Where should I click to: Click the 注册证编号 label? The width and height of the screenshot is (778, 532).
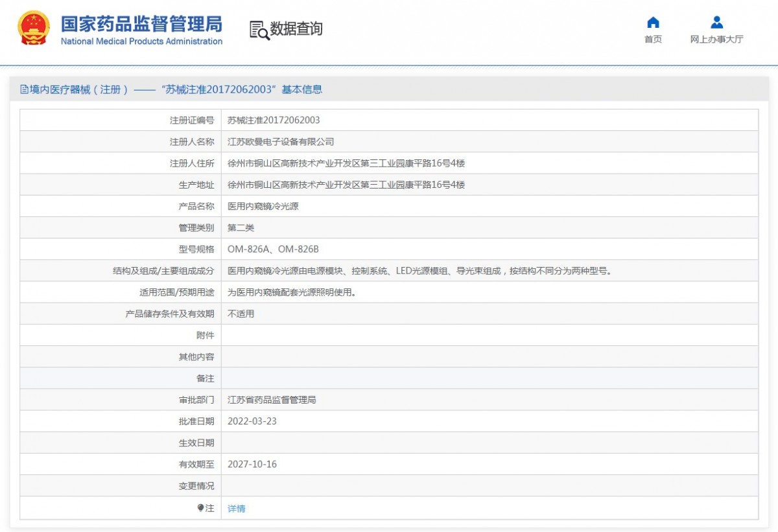tap(192, 120)
